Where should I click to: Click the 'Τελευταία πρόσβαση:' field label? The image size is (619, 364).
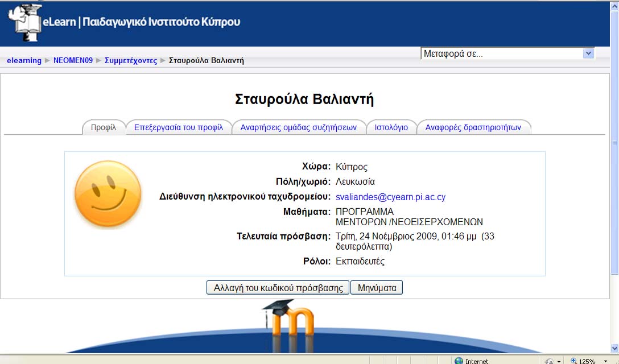click(x=283, y=236)
